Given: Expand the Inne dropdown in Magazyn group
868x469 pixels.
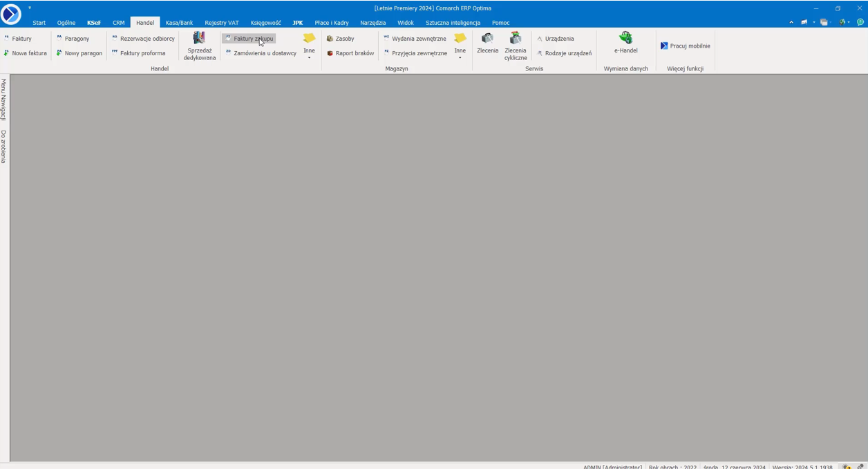Looking at the screenshot, I should pyautogui.click(x=460, y=46).
